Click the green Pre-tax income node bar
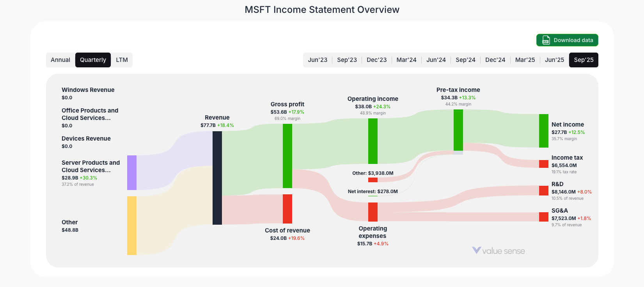Image resolution: width=644 pixels, height=287 pixels. pos(458,130)
